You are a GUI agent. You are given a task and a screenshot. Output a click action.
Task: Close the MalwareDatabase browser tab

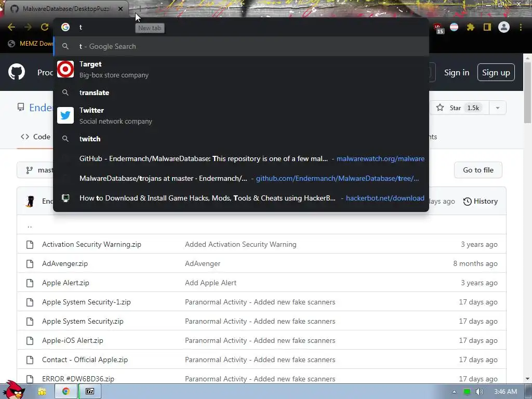coord(121,9)
